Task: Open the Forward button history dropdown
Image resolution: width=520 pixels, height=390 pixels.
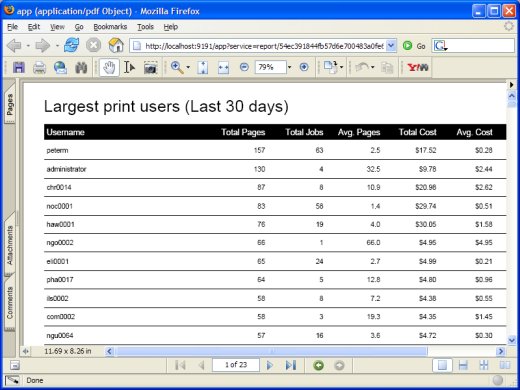Action: click(x=57, y=45)
